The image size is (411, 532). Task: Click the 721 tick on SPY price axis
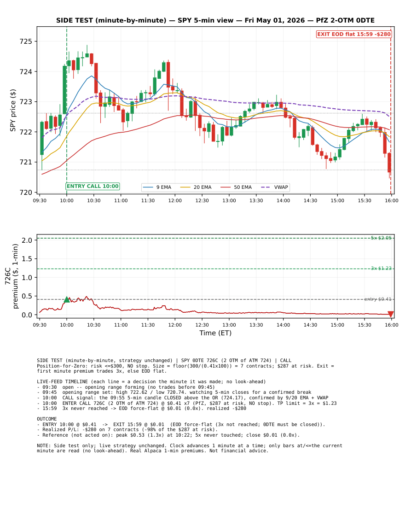tap(26, 162)
